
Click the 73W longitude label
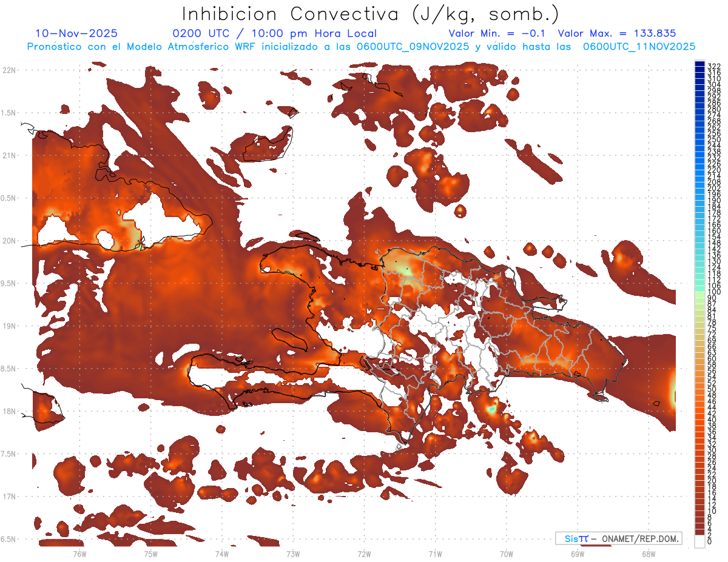(293, 553)
